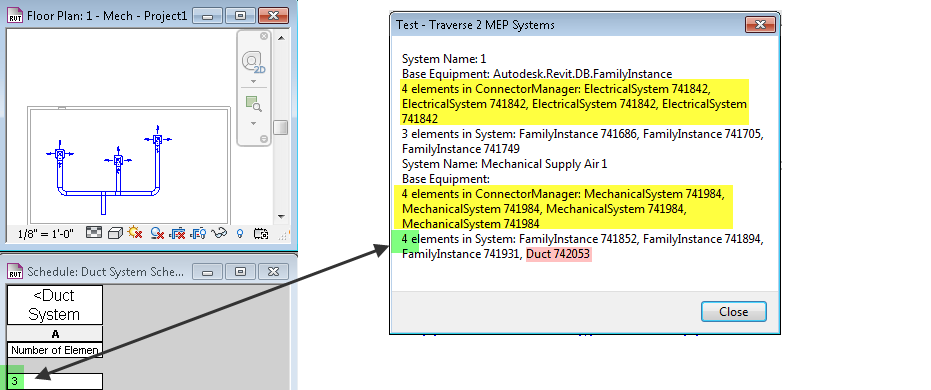
Task: Toggle Show Crop Region icon
Action: point(198,233)
